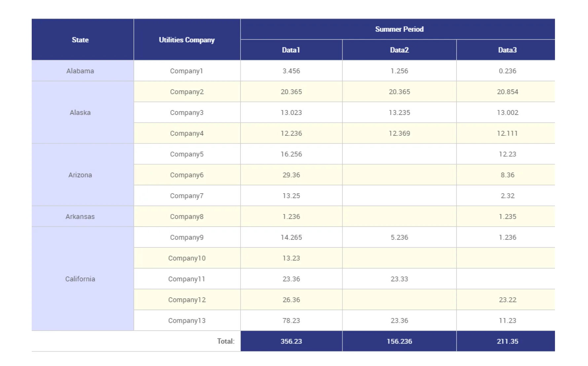588x366 pixels.
Task: Select the Summer Period header cell
Action: (x=398, y=29)
